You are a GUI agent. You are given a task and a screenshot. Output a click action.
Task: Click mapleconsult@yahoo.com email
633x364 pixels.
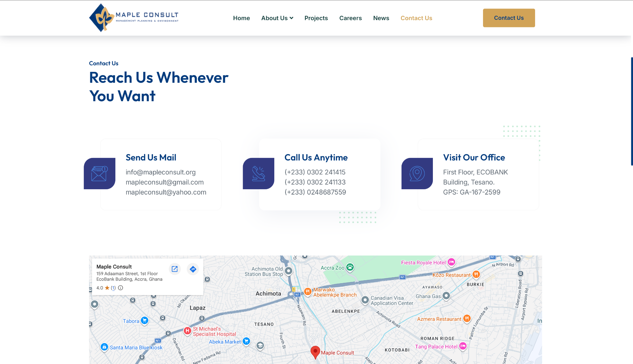166,192
